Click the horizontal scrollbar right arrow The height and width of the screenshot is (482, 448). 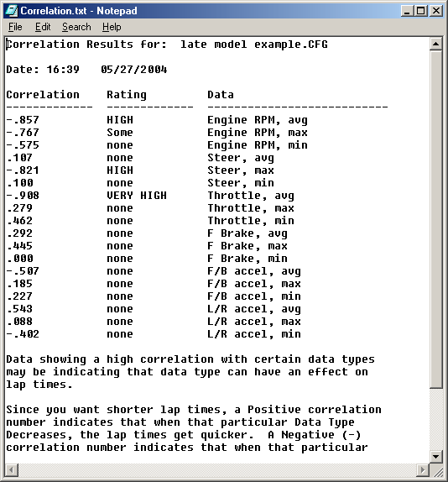coord(423,469)
